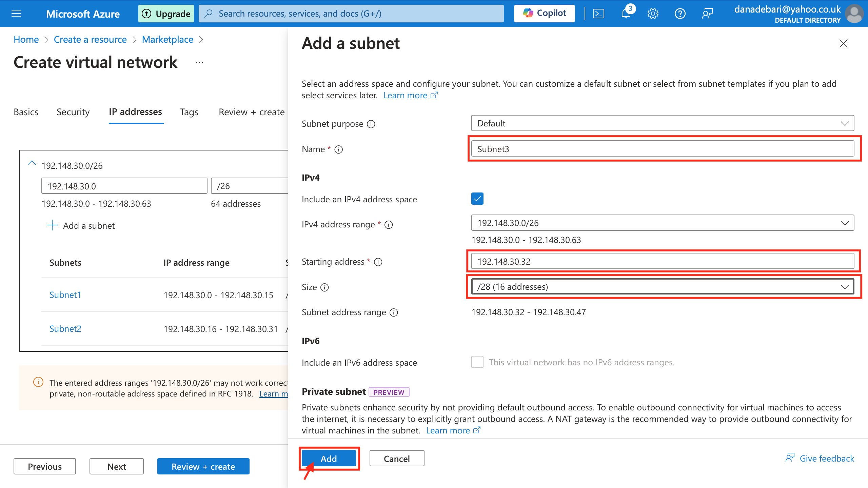Open the Help question mark icon
Viewport: 868px width, 488px height.
[680, 14]
